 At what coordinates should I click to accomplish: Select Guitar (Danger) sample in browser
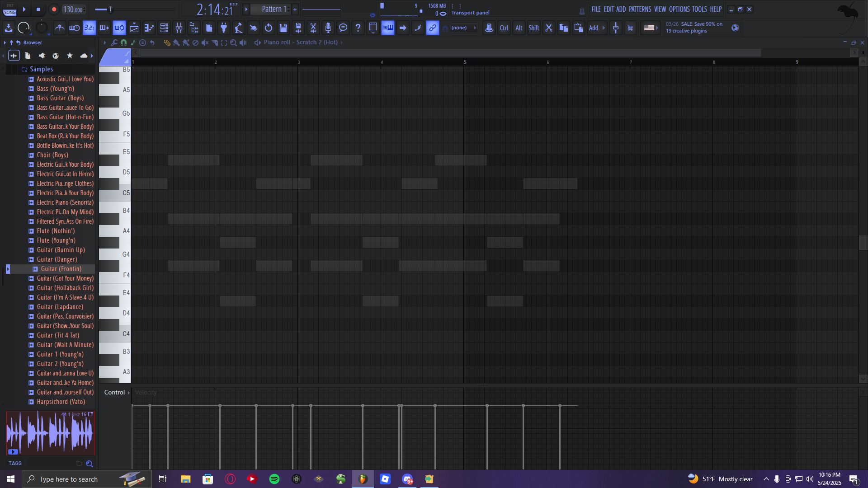57,259
